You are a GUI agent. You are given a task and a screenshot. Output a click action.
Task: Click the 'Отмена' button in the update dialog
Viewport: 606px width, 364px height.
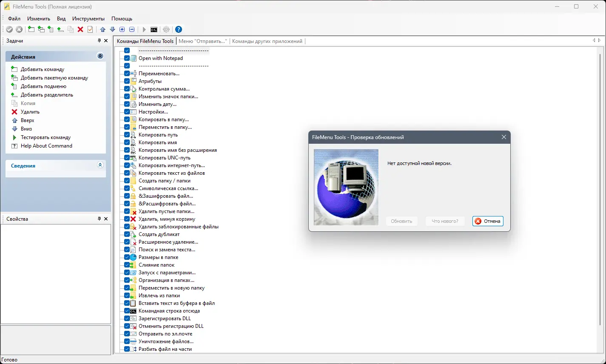point(488,221)
